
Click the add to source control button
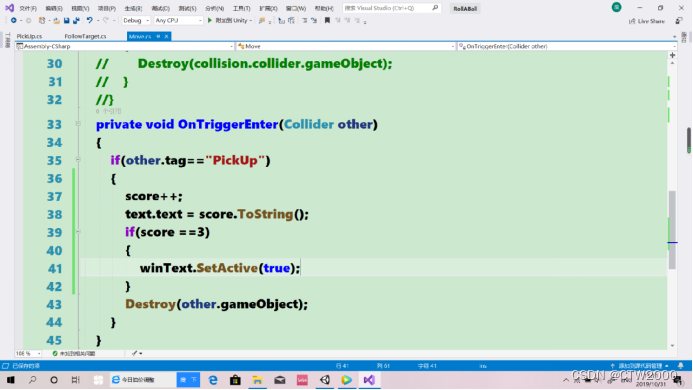point(640,366)
